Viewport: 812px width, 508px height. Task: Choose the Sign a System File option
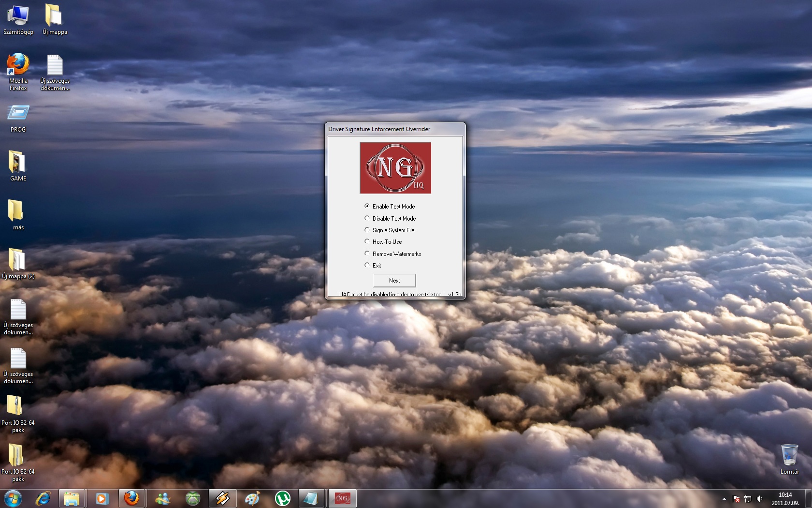(x=367, y=230)
